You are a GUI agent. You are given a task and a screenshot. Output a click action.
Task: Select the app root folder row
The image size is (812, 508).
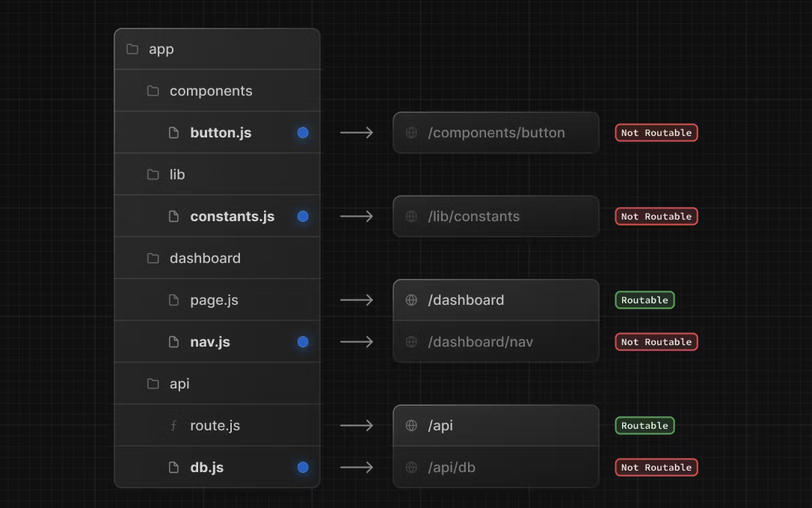tap(217, 49)
